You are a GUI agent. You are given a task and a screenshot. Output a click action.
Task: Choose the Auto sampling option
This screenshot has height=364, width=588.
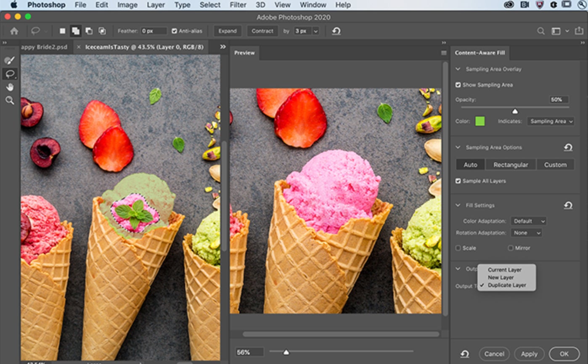pyautogui.click(x=470, y=165)
